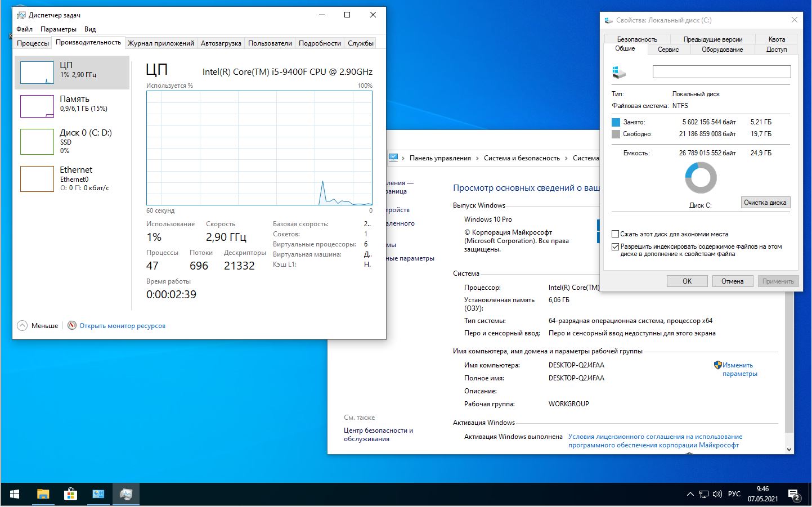Open the Файл menu in Task Manager
The image size is (812, 507).
click(25, 29)
